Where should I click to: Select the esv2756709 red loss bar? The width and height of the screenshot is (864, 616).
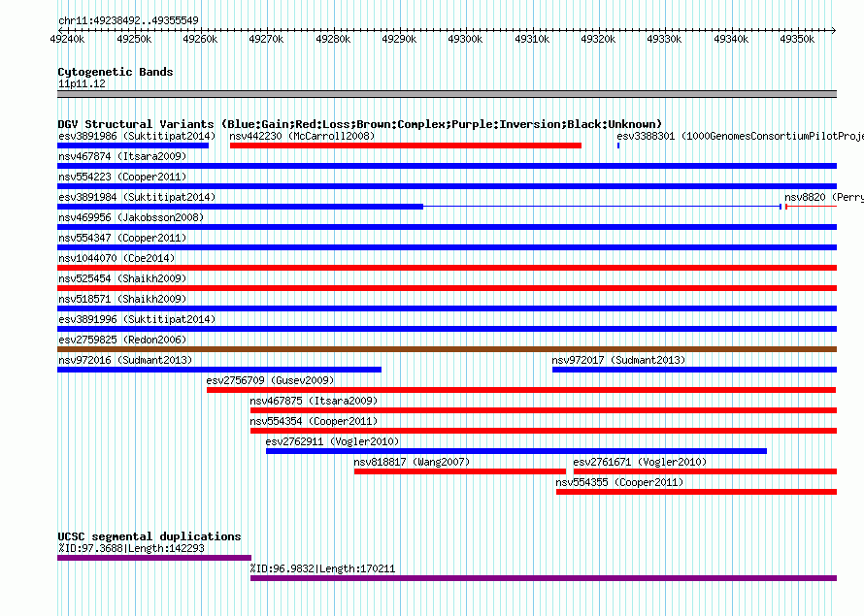(x=521, y=390)
